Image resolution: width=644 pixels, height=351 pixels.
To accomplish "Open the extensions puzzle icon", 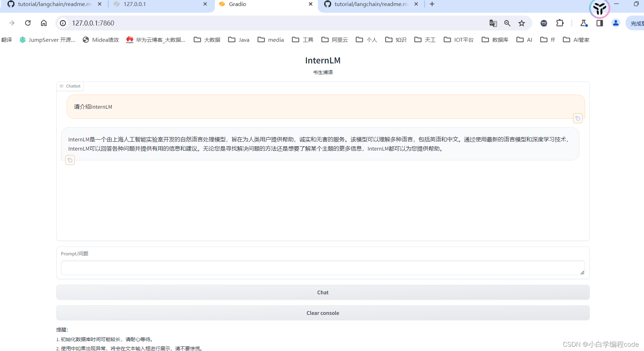I will pyautogui.click(x=560, y=23).
